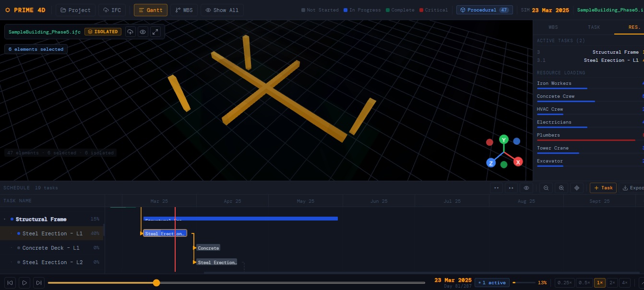Set playback speed to 4×
The width and height of the screenshot is (644, 290).
point(624,283)
